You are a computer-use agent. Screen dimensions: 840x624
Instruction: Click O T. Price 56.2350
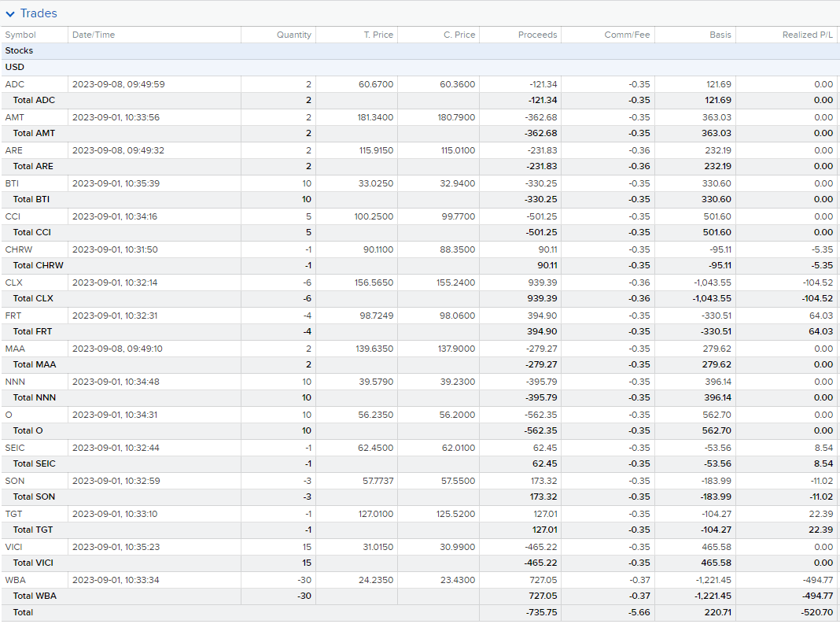pyautogui.click(x=375, y=415)
